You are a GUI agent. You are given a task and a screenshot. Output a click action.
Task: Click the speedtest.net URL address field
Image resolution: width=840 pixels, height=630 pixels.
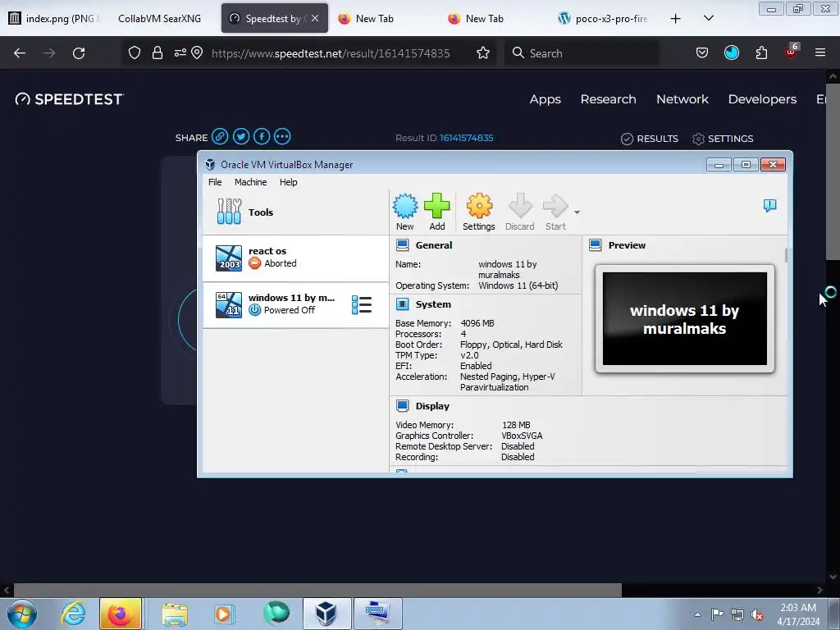(331, 53)
